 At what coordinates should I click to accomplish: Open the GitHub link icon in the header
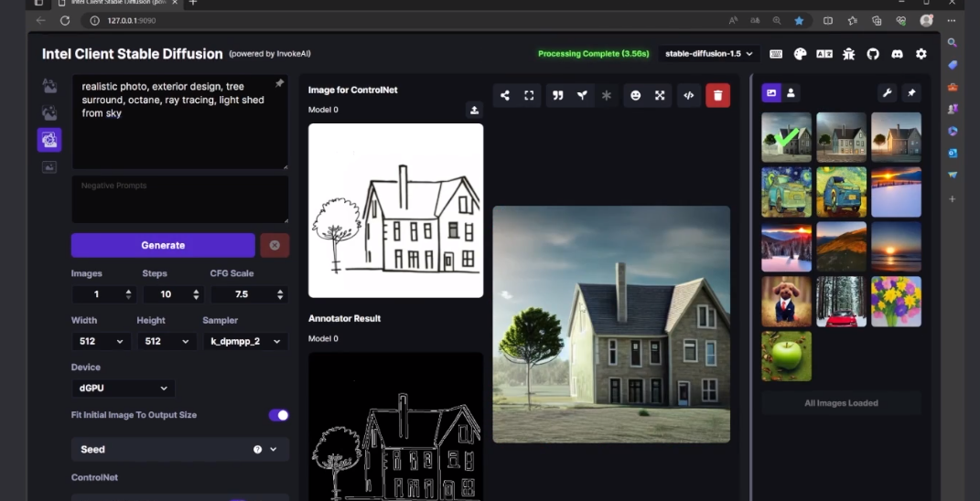[873, 54]
